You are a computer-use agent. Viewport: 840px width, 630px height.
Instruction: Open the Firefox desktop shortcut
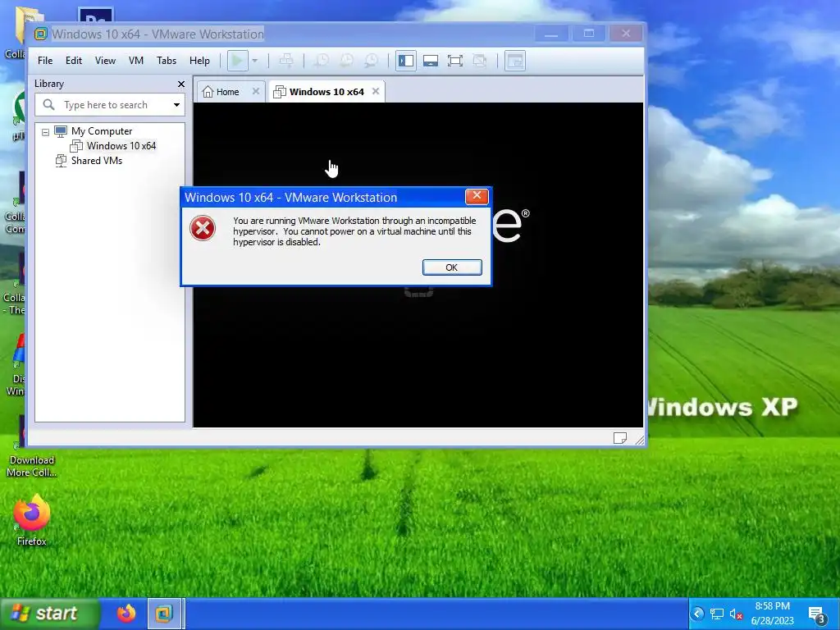[32, 521]
